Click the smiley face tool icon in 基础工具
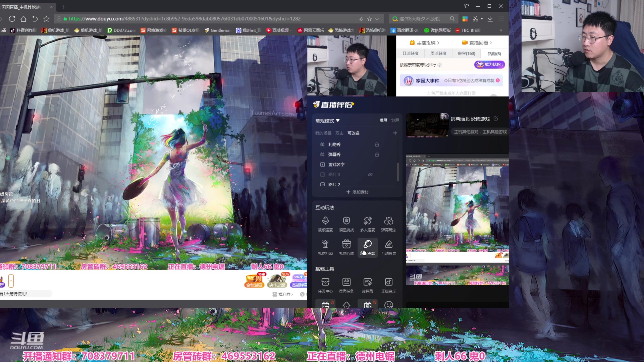 tap(388, 304)
